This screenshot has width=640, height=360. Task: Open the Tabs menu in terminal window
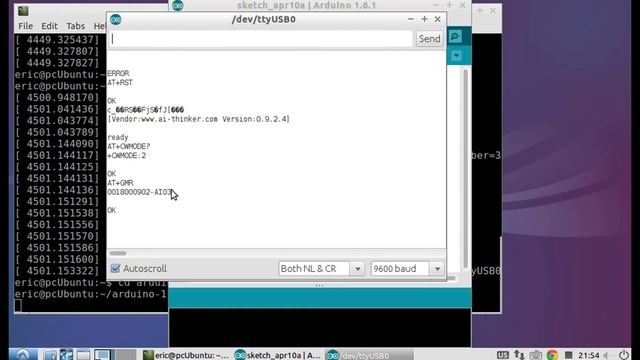[x=76, y=26]
